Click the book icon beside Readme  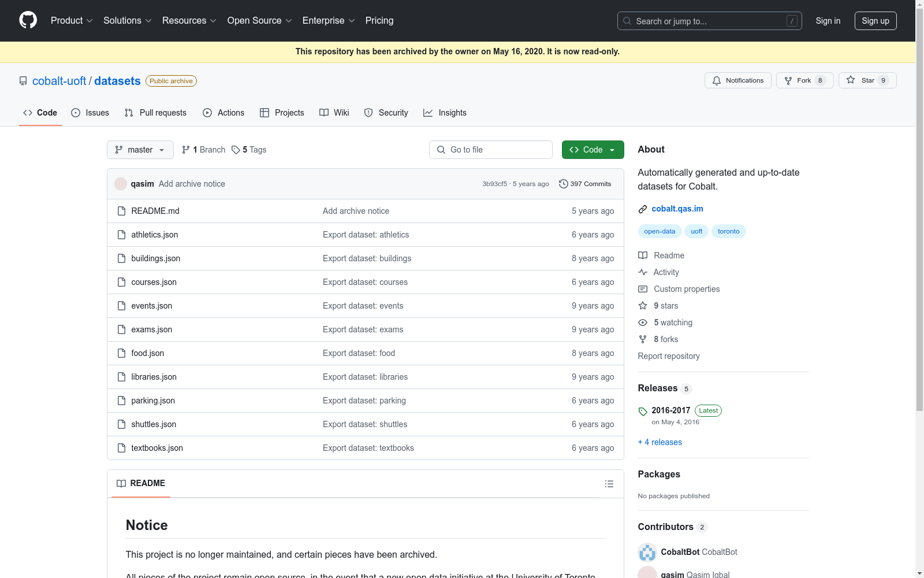pos(643,255)
